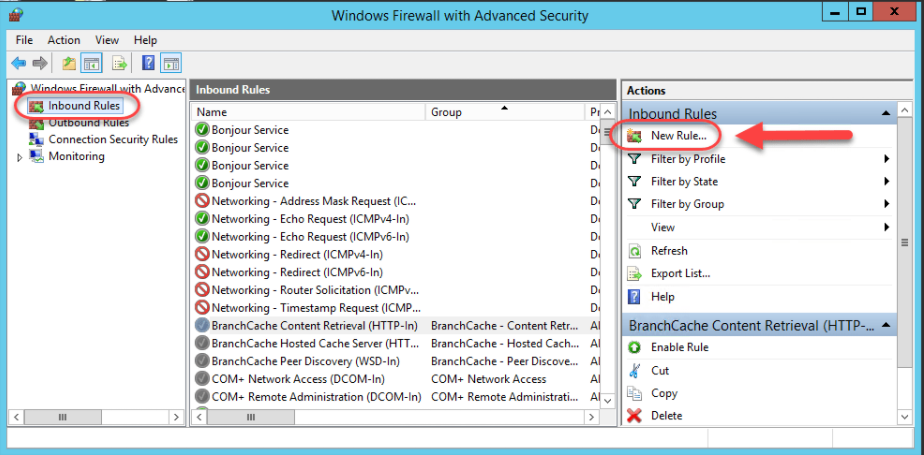924x455 pixels.
Task: Click the Monitoring tree icon
Action: [37, 156]
